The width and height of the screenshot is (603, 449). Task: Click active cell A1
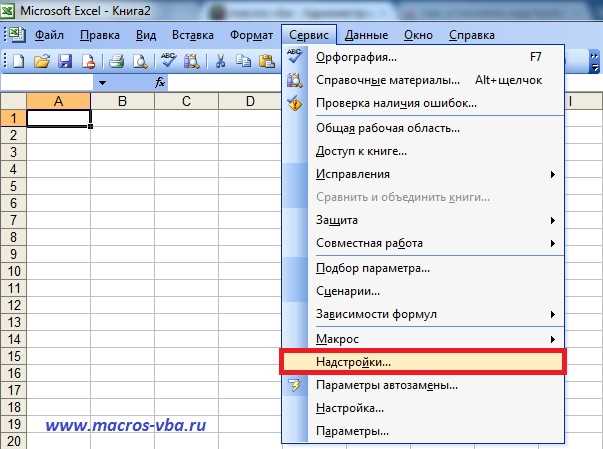(x=58, y=118)
